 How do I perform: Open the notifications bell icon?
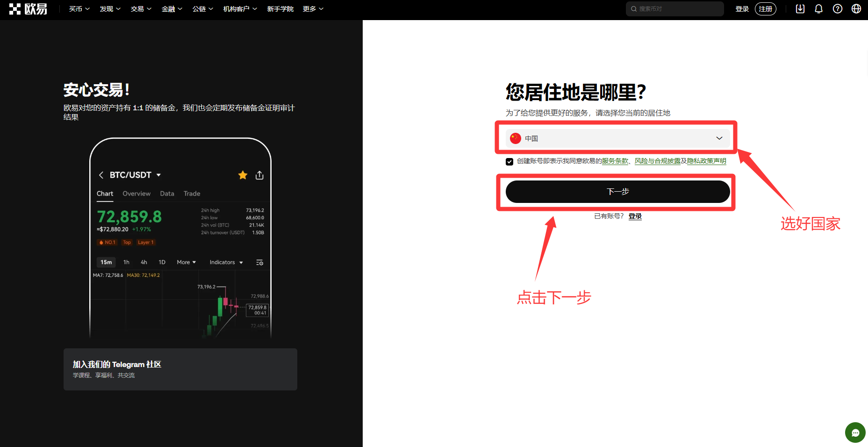(819, 9)
